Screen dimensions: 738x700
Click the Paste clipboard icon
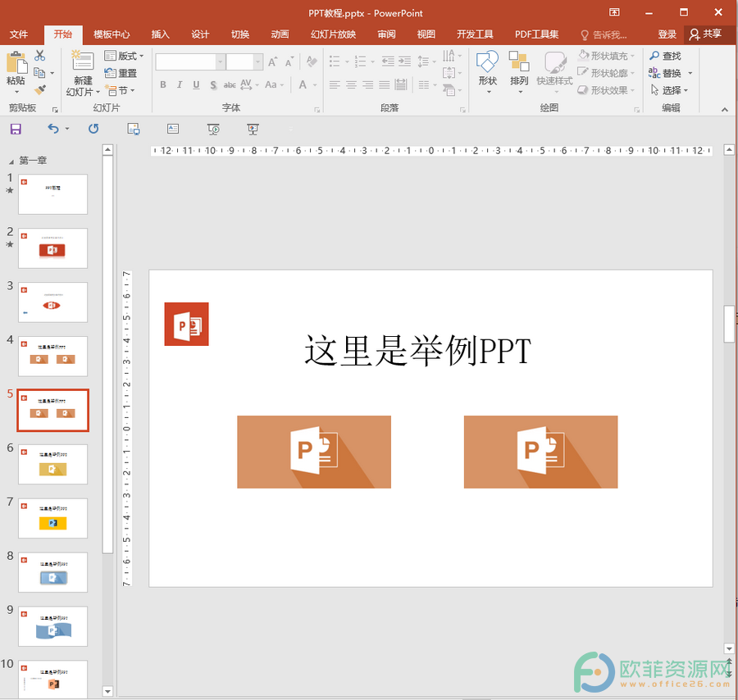pos(16,62)
